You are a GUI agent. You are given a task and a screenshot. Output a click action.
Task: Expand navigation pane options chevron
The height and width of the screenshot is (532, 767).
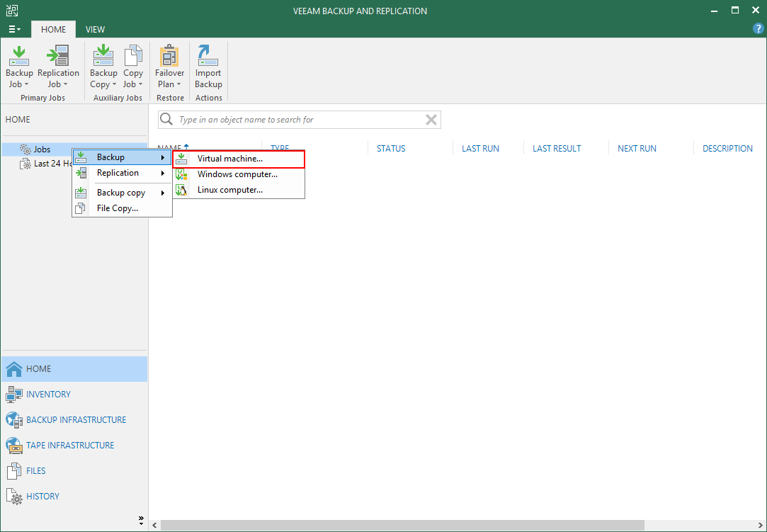point(141,521)
